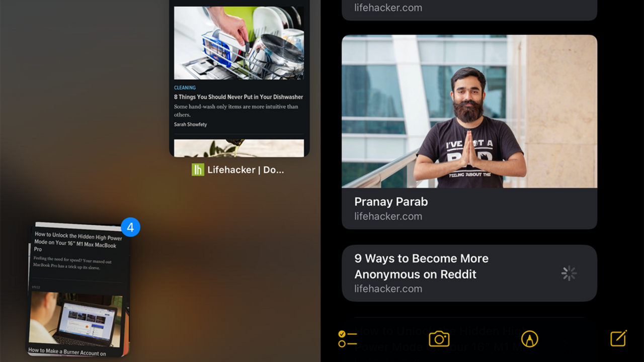Open the camera from the Notes toolbar
The height and width of the screenshot is (362, 644).
pos(439,339)
